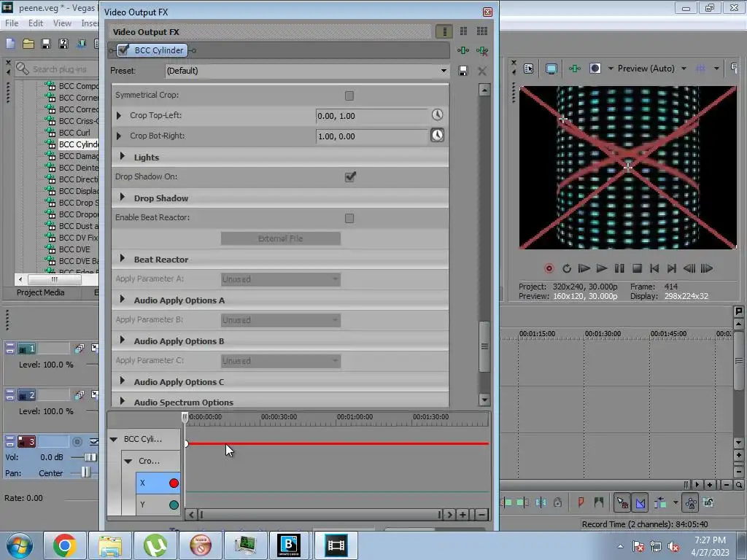This screenshot has width=747, height=560.
Task: Click the parameter panel down scroll arrow
Action: point(484,400)
